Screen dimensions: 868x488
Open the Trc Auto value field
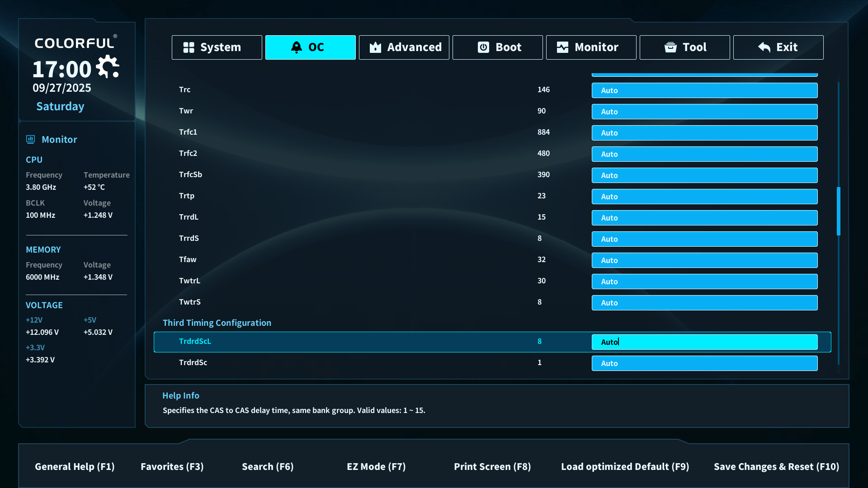704,90
